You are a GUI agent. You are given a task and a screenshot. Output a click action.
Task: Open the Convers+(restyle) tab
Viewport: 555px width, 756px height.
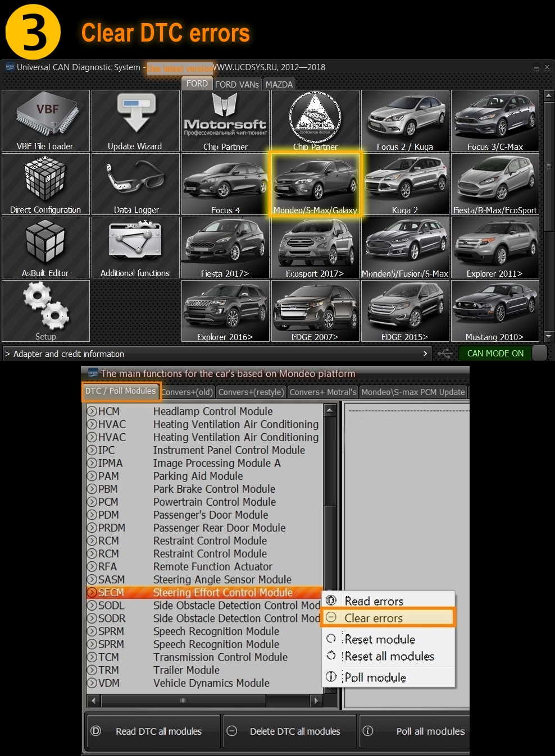click(x=251, y=392)
